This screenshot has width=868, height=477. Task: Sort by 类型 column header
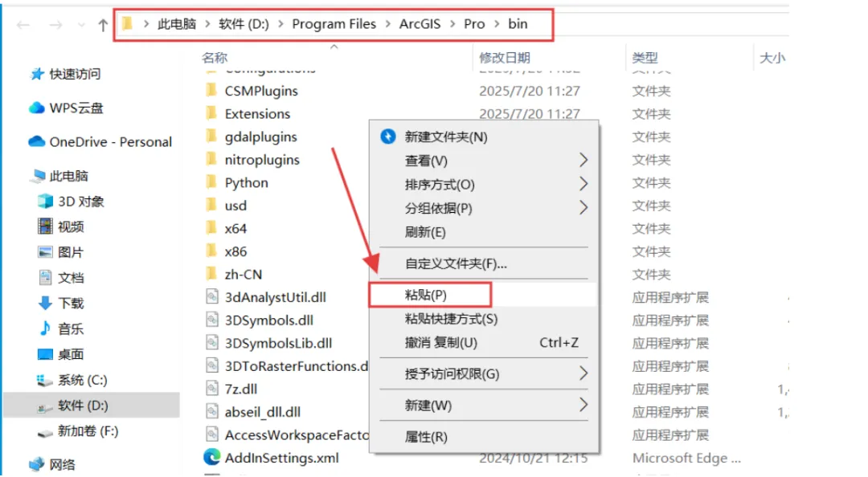[x=645, y=58]
